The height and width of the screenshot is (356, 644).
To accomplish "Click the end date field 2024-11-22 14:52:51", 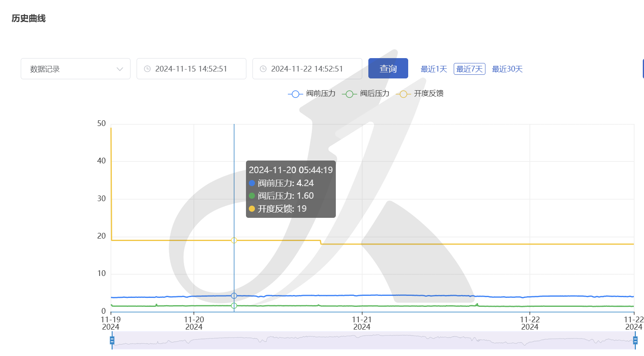I will click(x=307, y=69).
